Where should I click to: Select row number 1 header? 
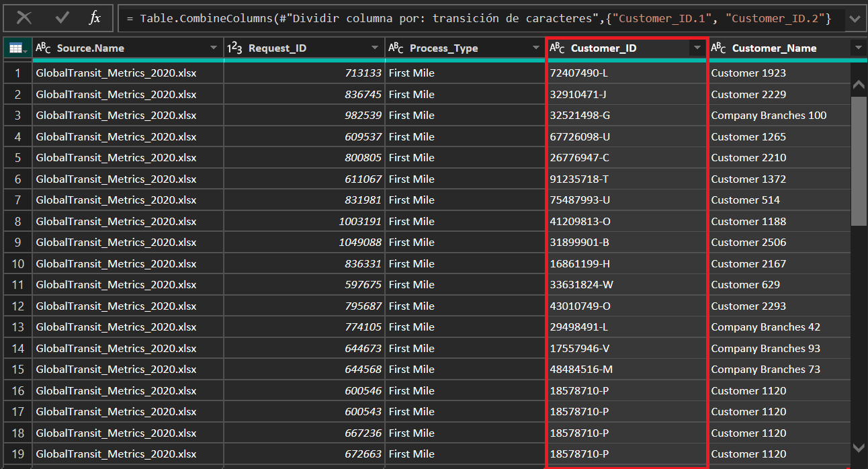click(17, 73)
